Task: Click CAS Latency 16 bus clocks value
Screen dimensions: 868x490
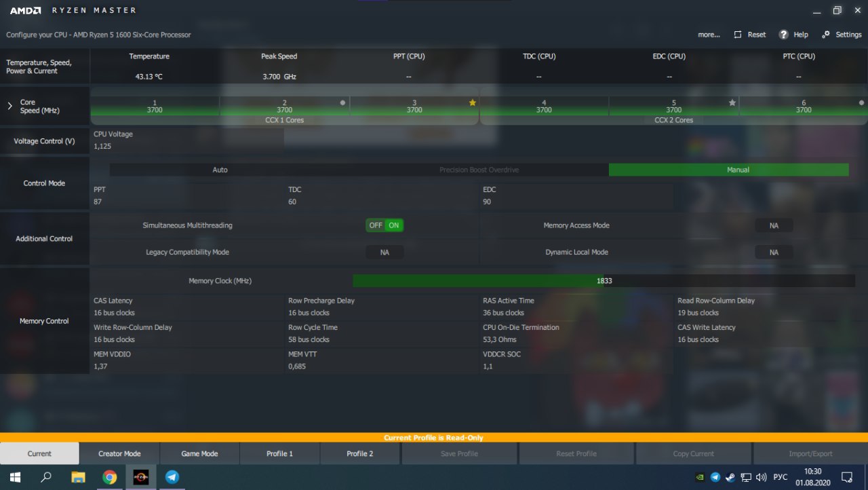Action: (x=114, y=313)
